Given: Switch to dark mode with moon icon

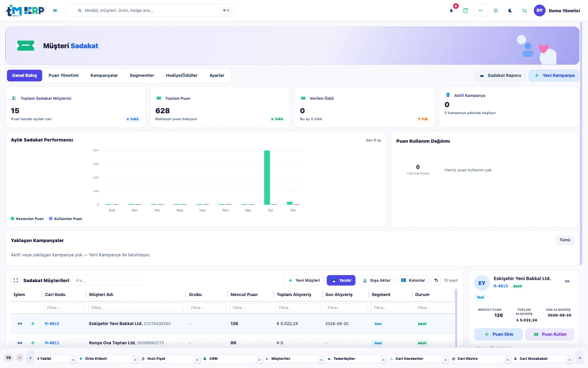Looking at the screenshot, I should (x=510, y=11).
